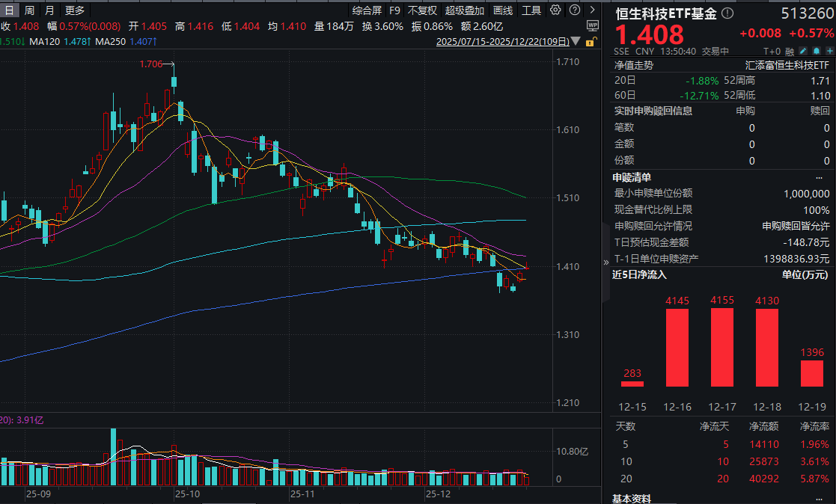836x504 pixels.
Task: Open the 工具 tools menu
Action: point(531,10)
